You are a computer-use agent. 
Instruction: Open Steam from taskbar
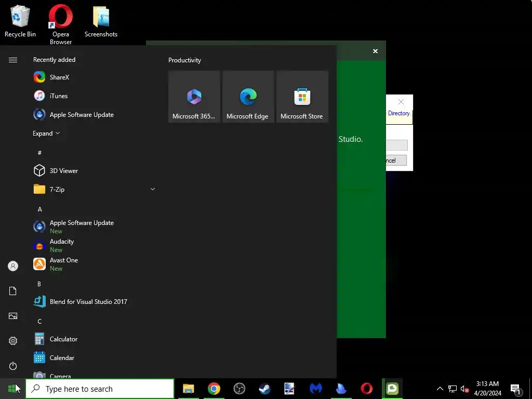pyautogui.click(x=264, y=389)
